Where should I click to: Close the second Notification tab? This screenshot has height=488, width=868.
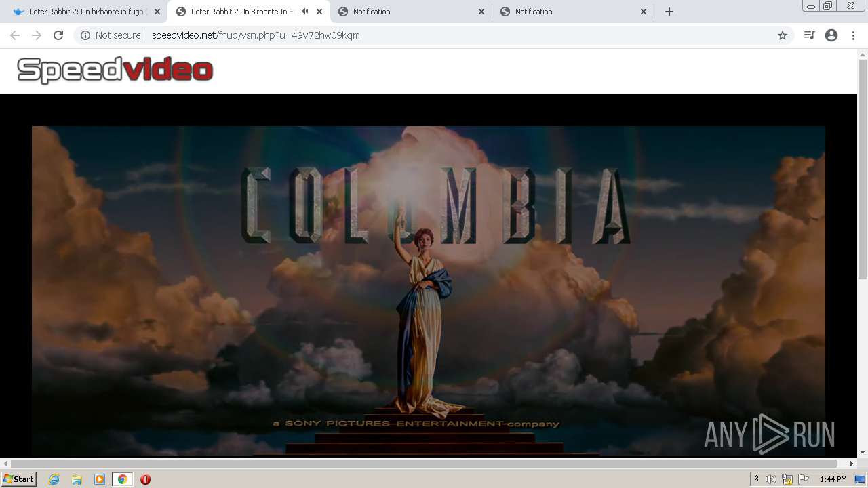[x=644, y=12]
